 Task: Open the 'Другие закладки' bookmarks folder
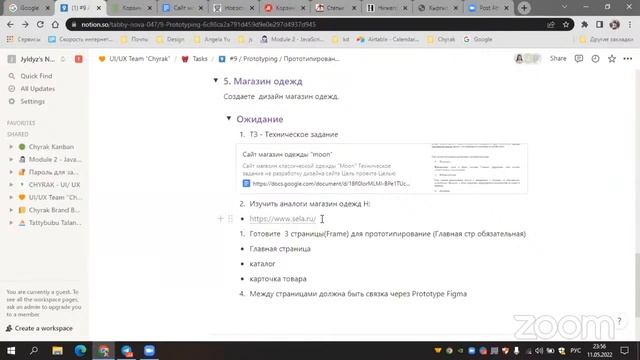coord(607,39)
